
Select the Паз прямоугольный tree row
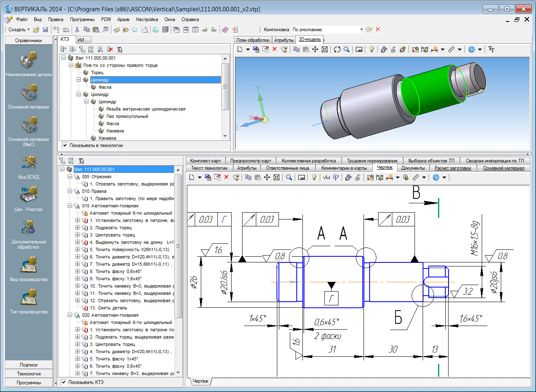pos(127,116)
